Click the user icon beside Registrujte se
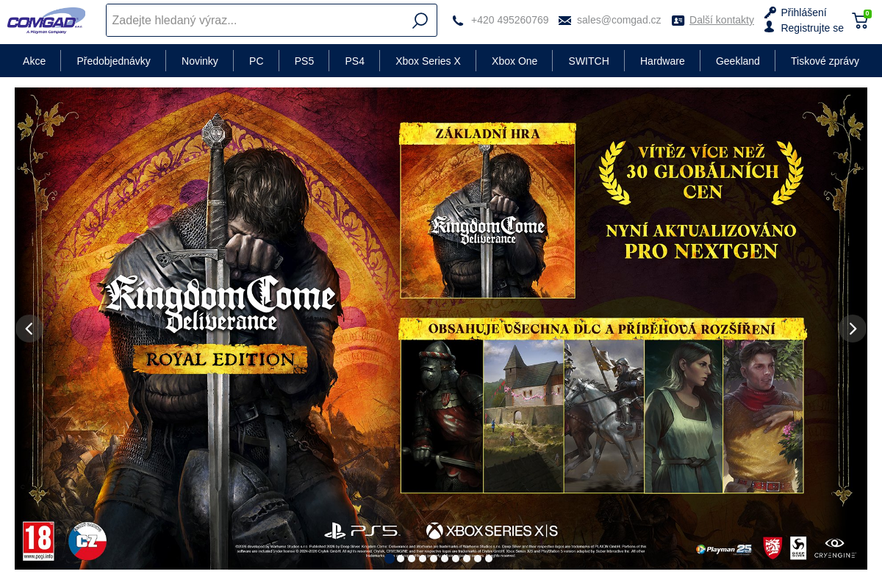 coord(770,27)
